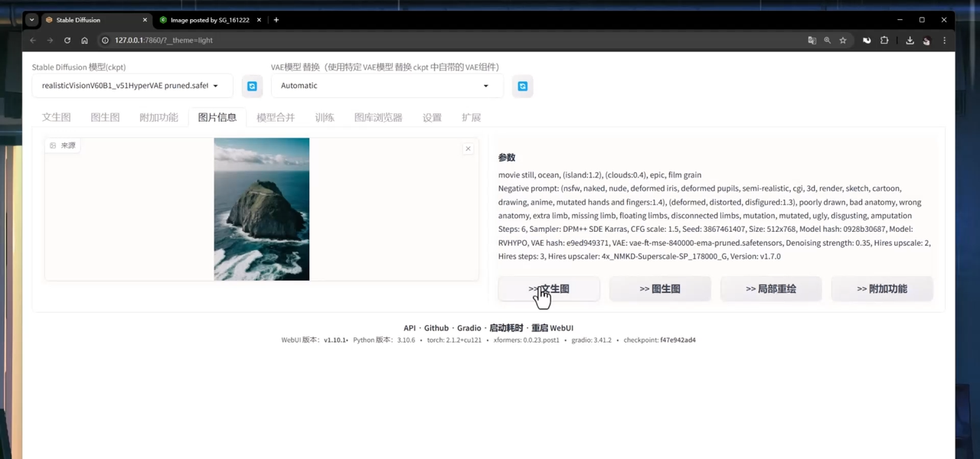The image size is (980, 459).
Task: Open the browser downloads icon
Action: click(910, 41)
